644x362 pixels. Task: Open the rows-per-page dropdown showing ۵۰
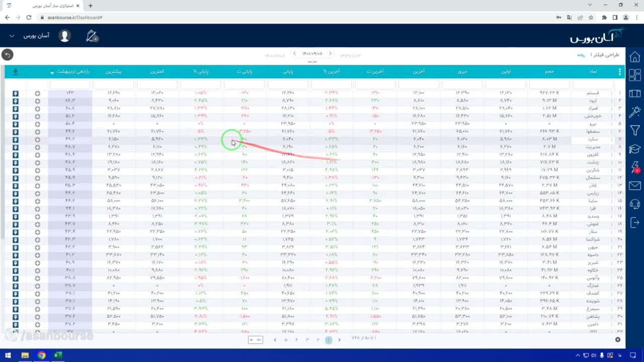click(x=256, y=340)
